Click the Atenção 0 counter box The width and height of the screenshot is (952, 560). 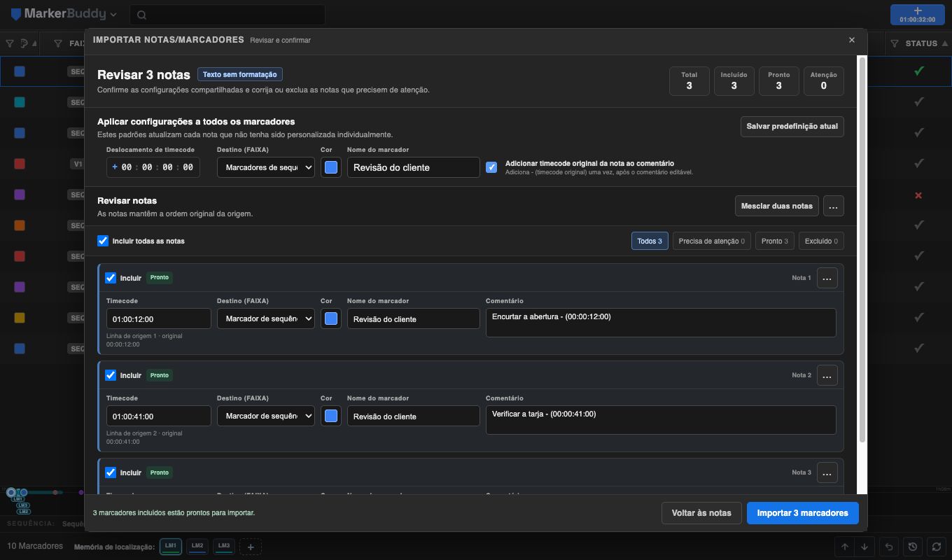(823, 81)
